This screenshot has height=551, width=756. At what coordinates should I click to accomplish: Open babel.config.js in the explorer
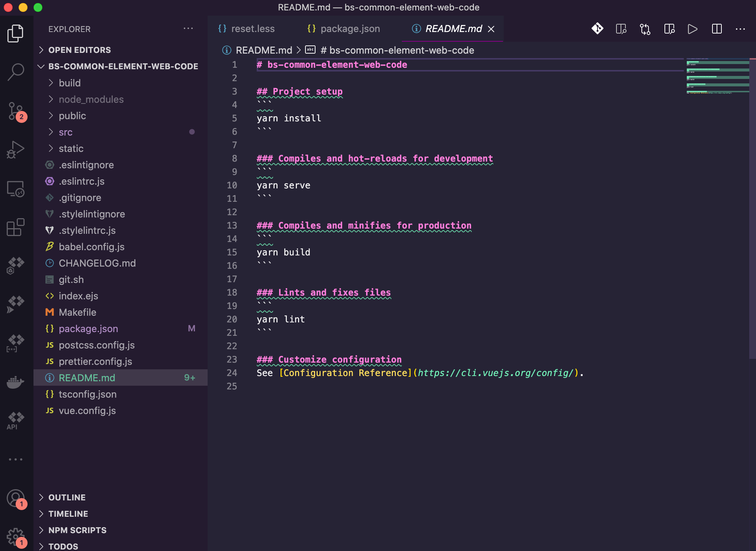coord(121,246)
